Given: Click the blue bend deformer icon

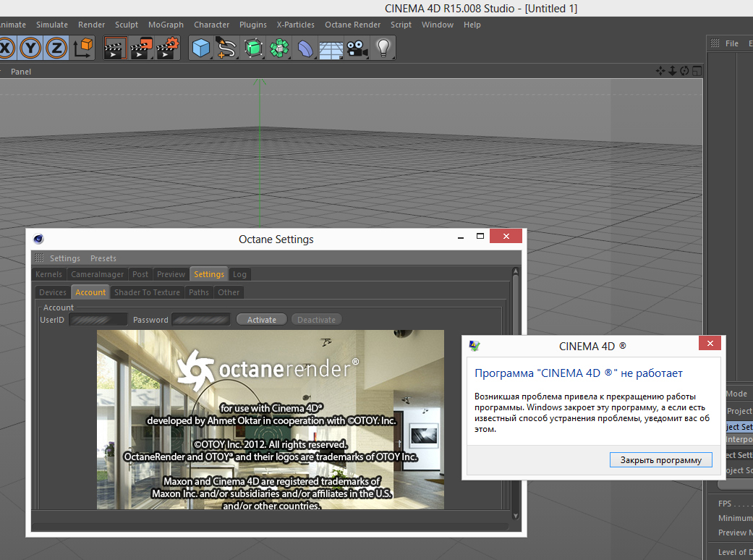Looking at the screenshot, I should [x=305, y=48].
